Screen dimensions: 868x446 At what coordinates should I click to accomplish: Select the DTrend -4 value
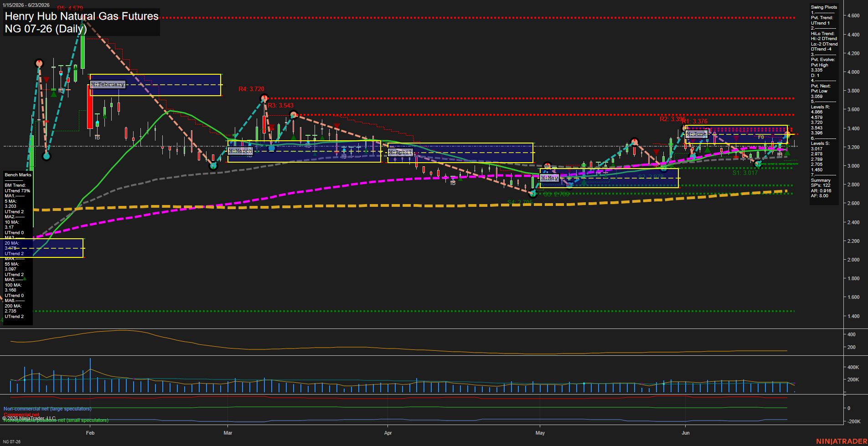(x=821, y=49)
